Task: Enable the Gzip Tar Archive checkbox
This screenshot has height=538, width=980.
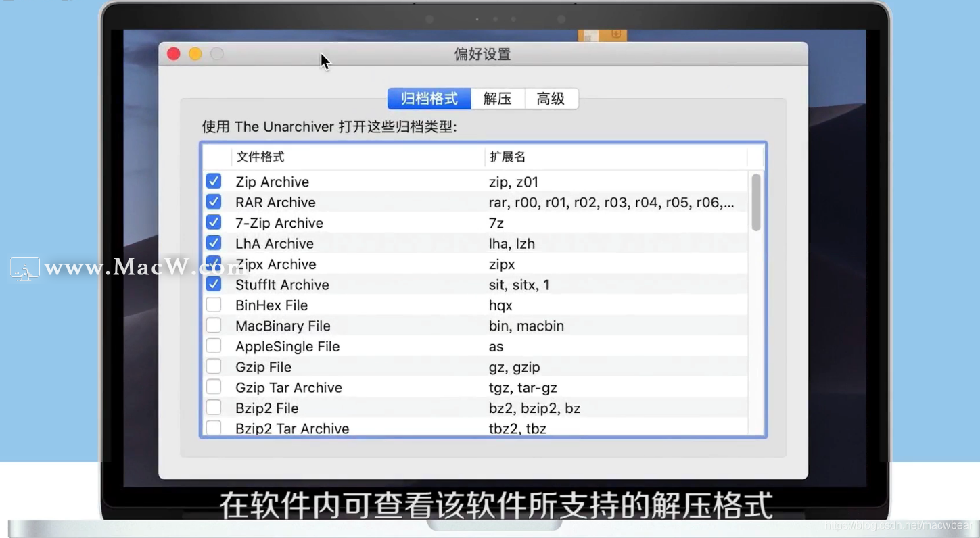Action: 214,387
